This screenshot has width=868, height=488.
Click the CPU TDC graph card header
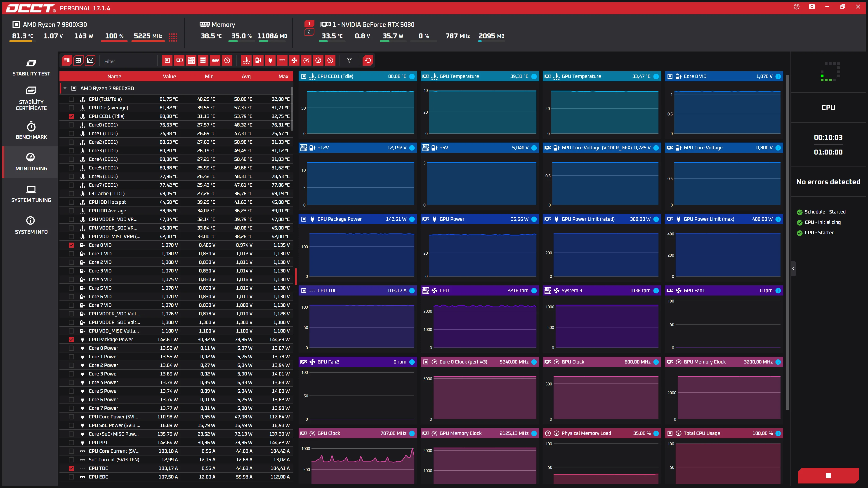pos(358,291)
